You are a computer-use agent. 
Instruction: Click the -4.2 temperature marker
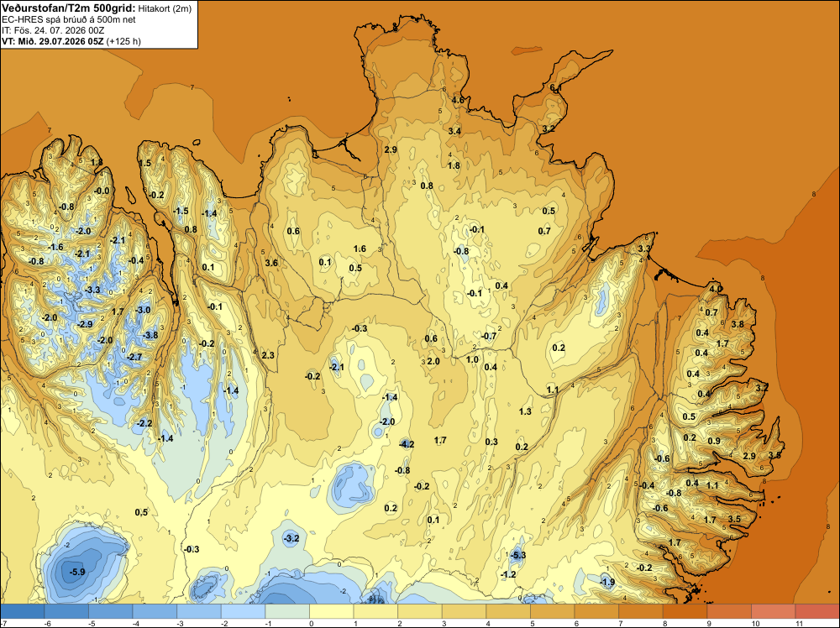pos(407,444)
